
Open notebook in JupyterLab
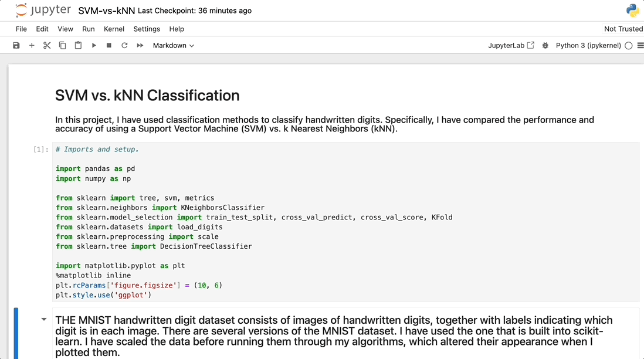[x=511, y=46]
